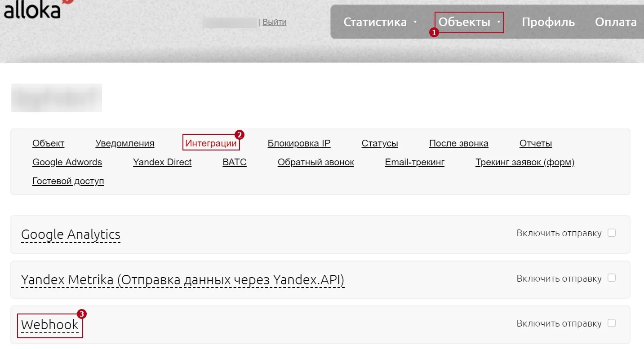Open the Объекты menu

click(x=464, y=22)
